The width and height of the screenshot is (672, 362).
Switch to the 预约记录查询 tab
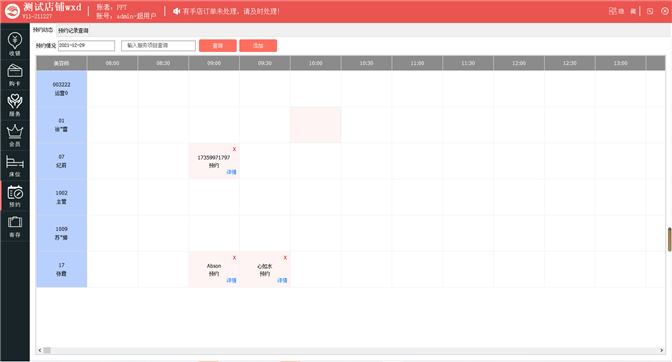(x=73, y=30)
